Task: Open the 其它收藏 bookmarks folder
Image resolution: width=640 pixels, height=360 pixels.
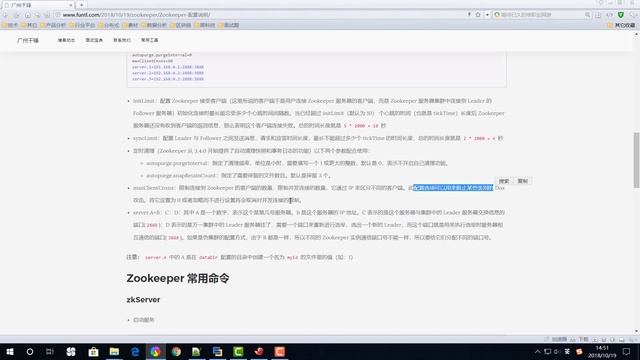Action: (x=621, y=25)
